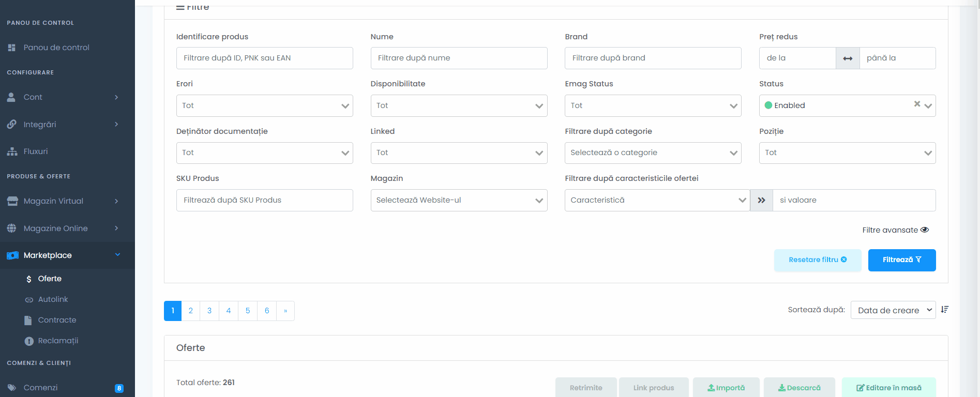Open the Selectează o categorie dropdown
980x397 pixels.
tap(653, 153)
